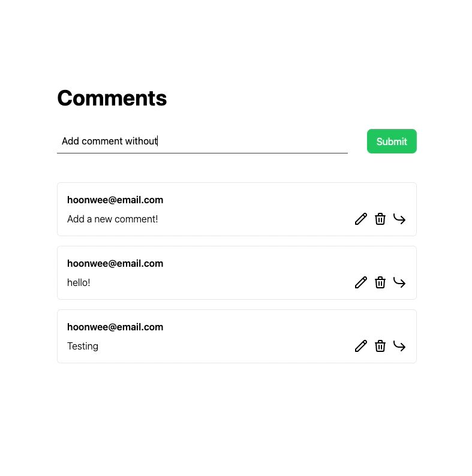The height and width of the screenshot is (476, 472).
Task: Click the 'hello!' comment text
Action: coord(79,282)
